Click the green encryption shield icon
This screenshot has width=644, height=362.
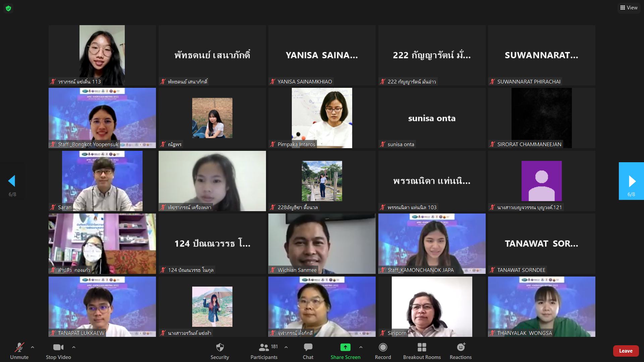click(8, 8)
